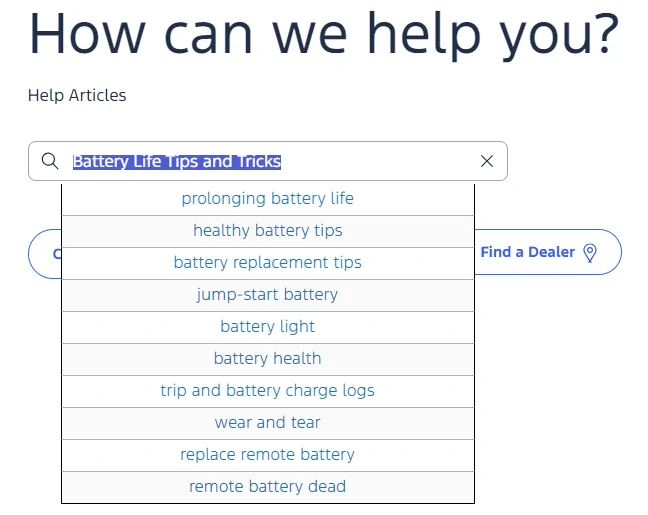Click the highlighted search text in the box

pyautogui.click(x=177, y=161)
